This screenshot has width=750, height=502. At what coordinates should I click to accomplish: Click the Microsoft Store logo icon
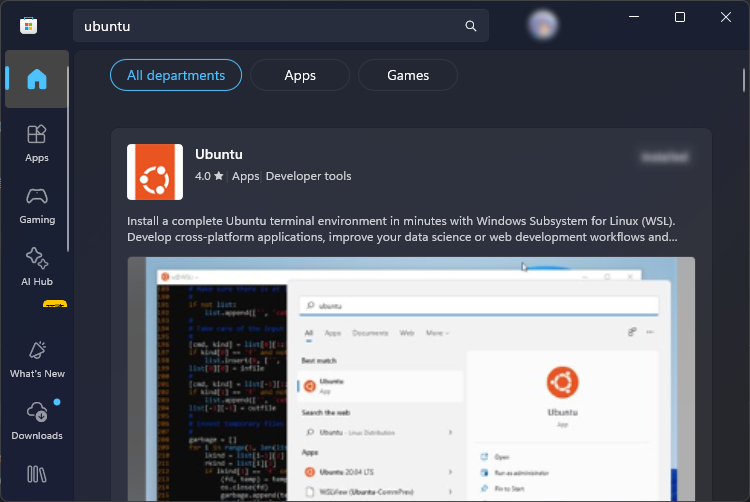click(x=29, y=25)
